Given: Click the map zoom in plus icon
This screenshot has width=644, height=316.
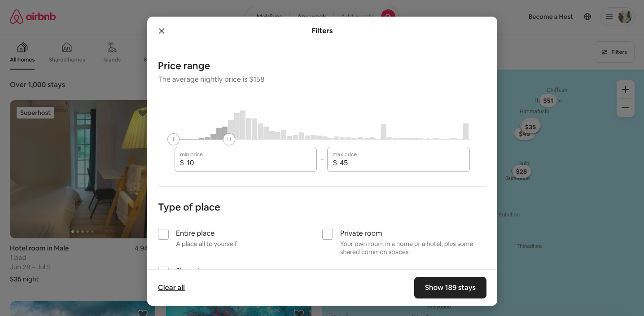Looking at the screenshot, I should pyautogui.click(x=625, y=90).
